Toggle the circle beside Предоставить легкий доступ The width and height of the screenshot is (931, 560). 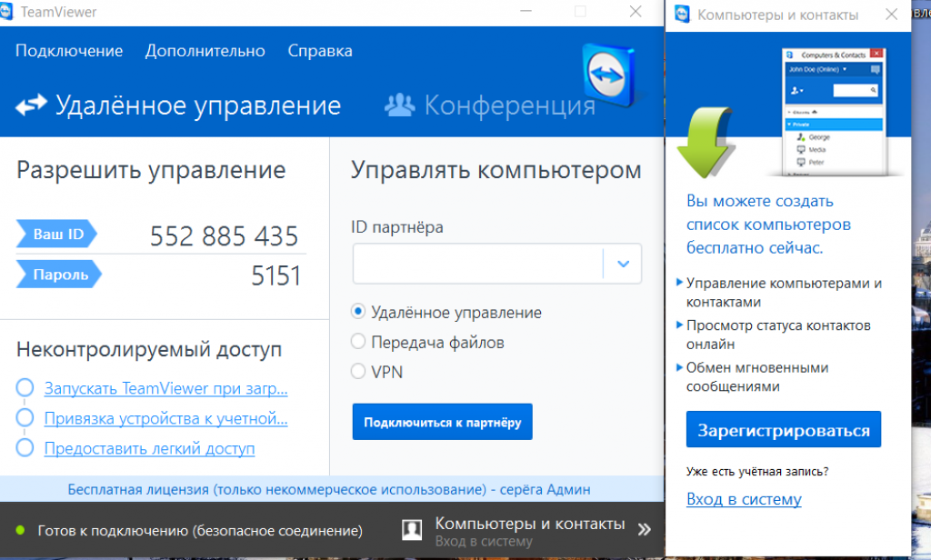tap(25, 447)
